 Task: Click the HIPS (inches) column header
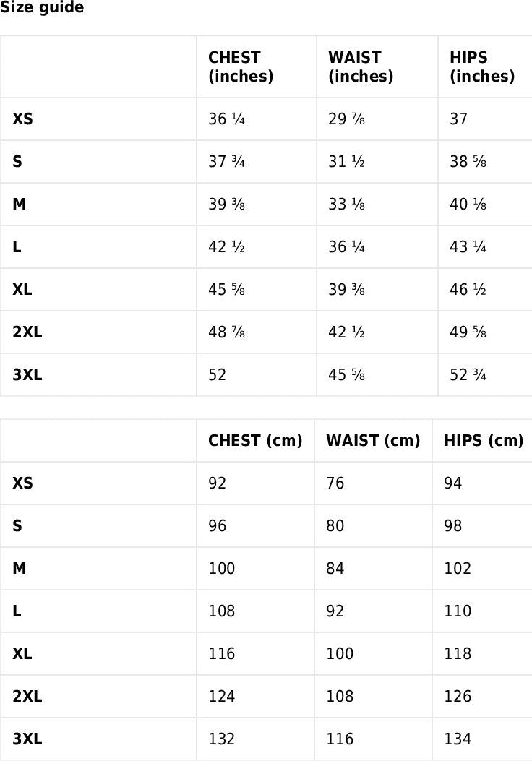(481, 67)
